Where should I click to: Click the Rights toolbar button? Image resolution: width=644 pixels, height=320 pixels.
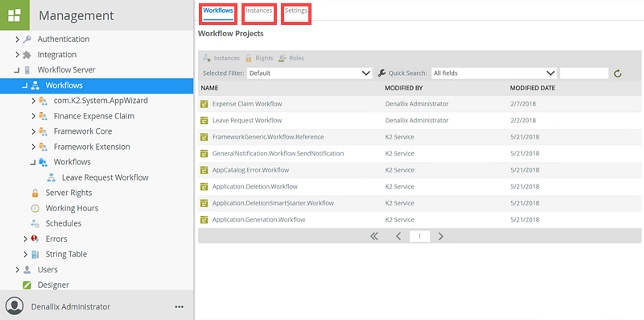tap(259, 58)
